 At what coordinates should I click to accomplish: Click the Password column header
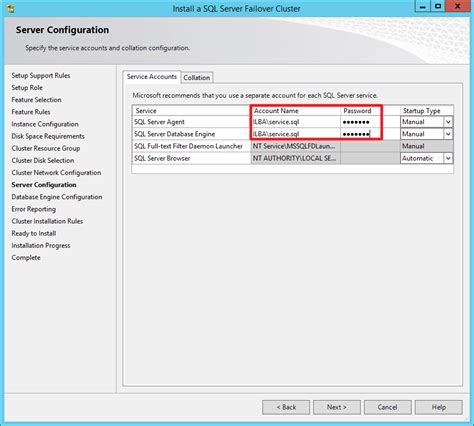pos(370,111)
